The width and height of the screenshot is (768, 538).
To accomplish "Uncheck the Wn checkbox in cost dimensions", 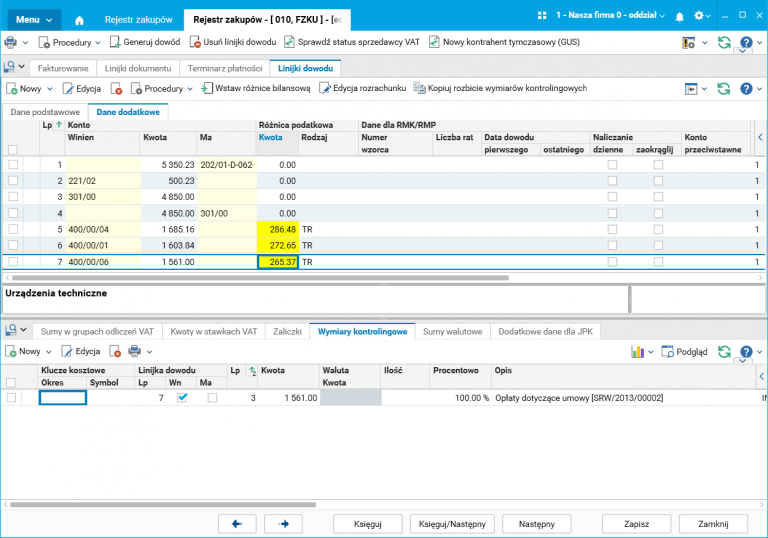I will click(182, 398).
